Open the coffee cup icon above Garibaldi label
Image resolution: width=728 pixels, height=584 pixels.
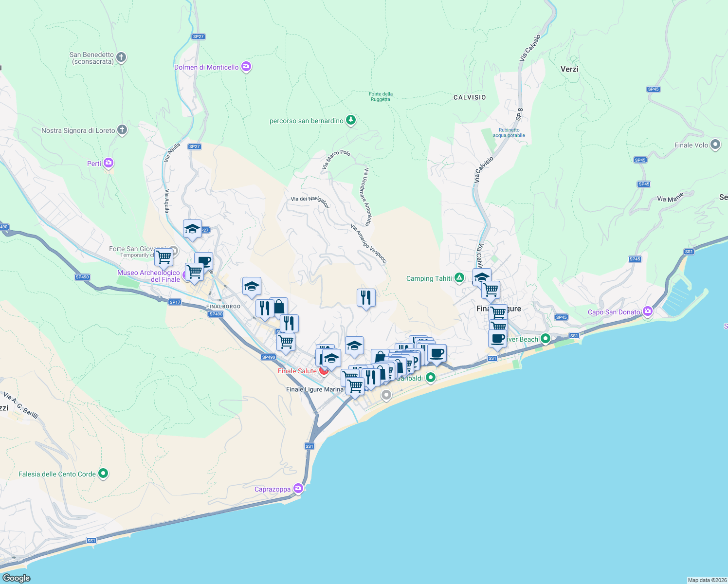coord(437,353)
